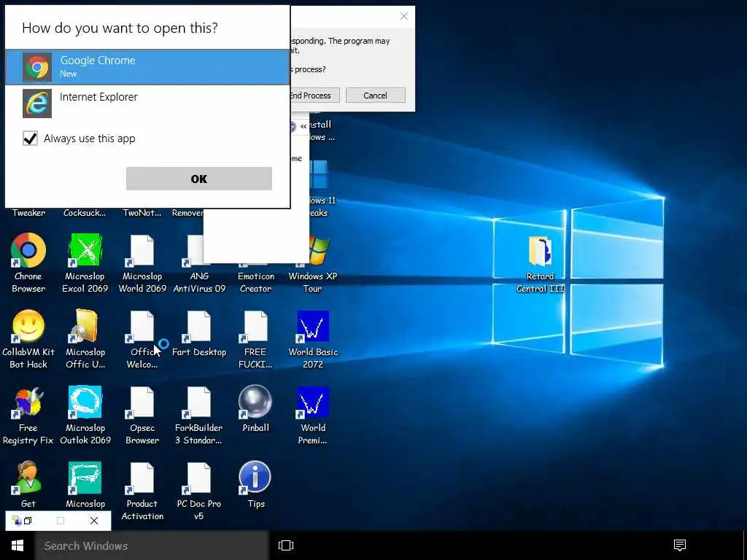The height and width of the screenshot is (560, 747).
Task: Select the Microslop Offic U... shortcut
Action: (x=85, y=338)
